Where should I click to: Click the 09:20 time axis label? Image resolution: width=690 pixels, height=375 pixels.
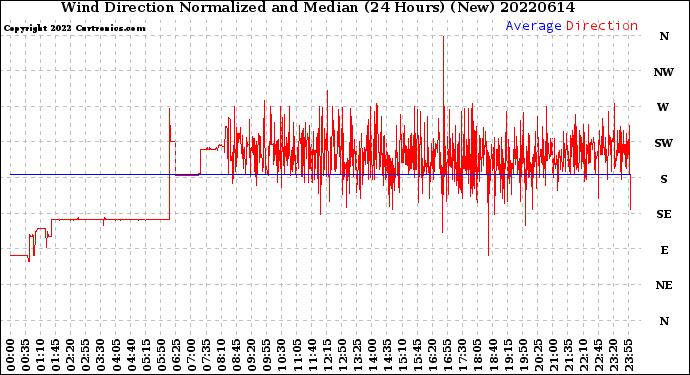[x=252, y=355]
